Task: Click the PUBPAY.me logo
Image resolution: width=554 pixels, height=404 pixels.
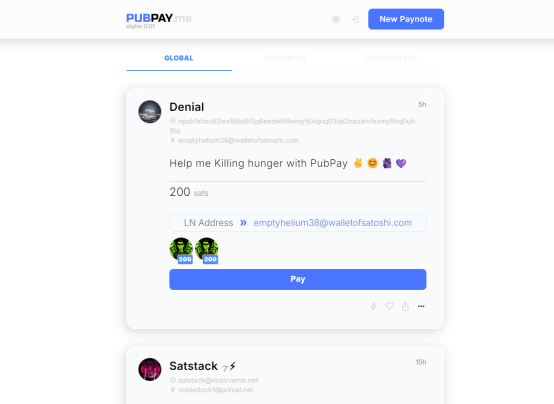Action: point(159,20)
